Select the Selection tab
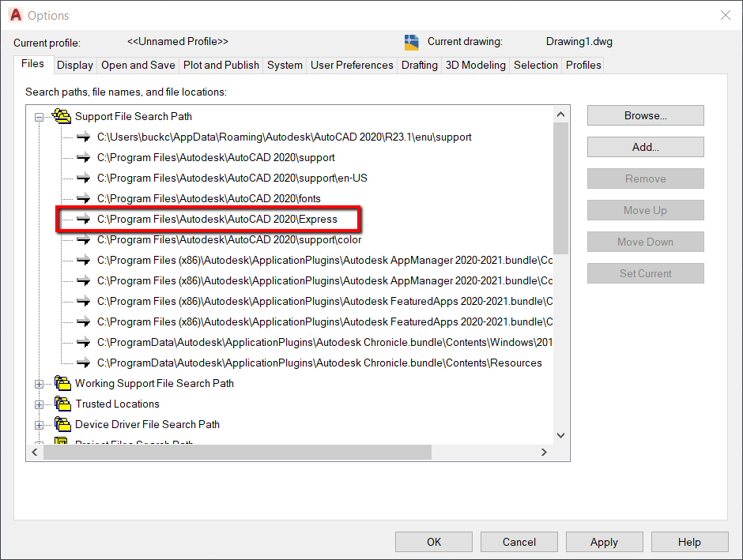Screen dimensions: 743x560 pyautogui.click(x=536, y=65)
